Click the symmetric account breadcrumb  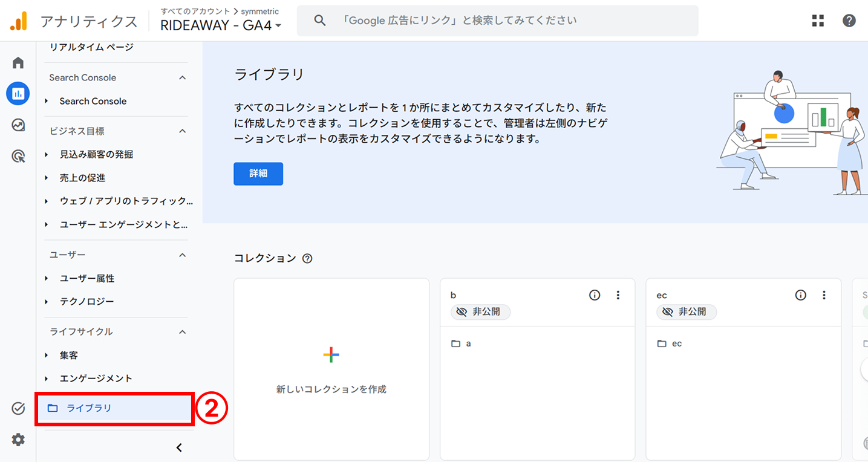click(260, 11)
